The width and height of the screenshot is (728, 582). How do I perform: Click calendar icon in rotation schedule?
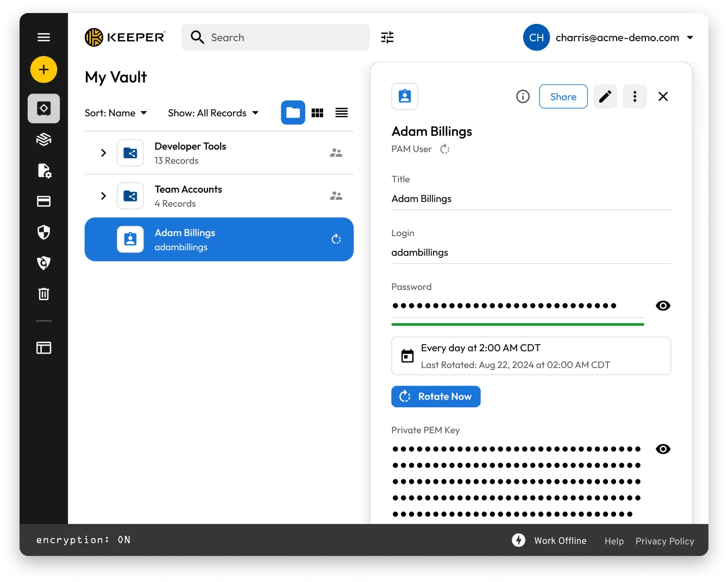point(407,356)
